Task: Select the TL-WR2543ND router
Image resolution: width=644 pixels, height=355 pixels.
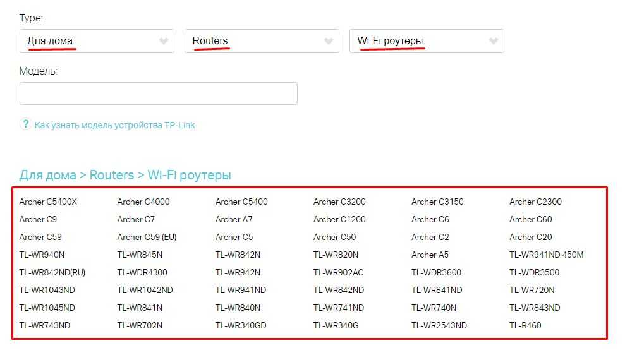Action: [439, 326]
